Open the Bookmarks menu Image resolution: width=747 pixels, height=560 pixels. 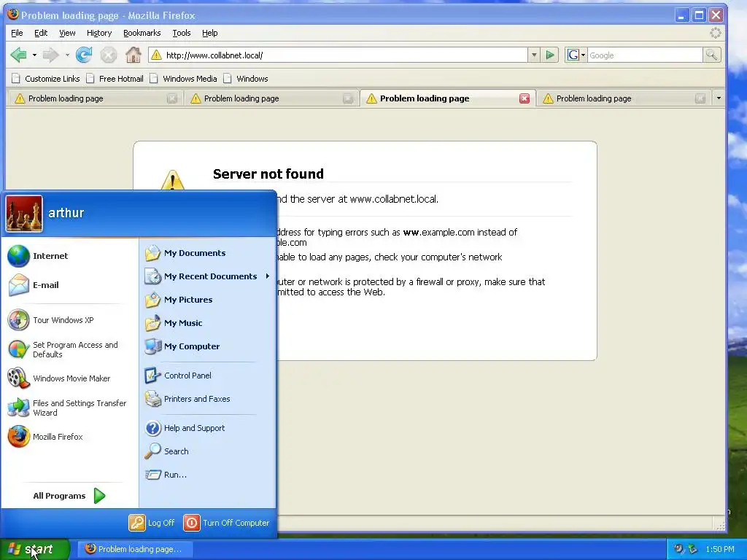142,33
